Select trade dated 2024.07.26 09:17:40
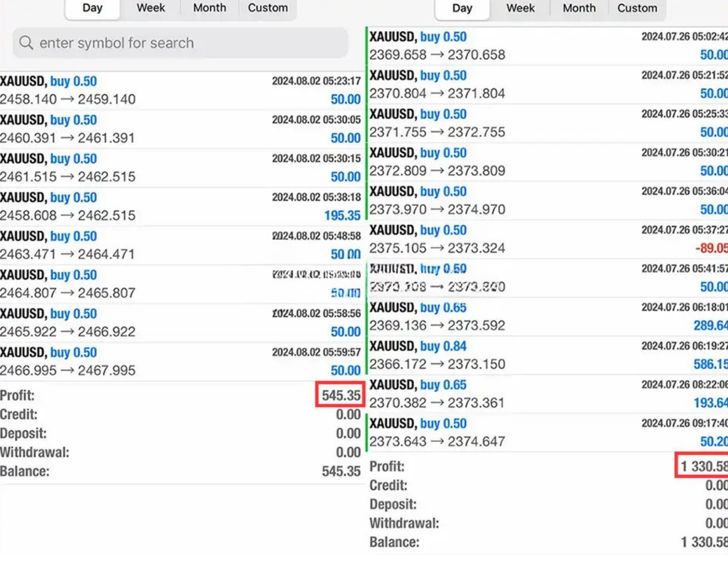Image resolution: width=728 pixels, height=578 pixels. pyautogui.click(x=547, y=432)
